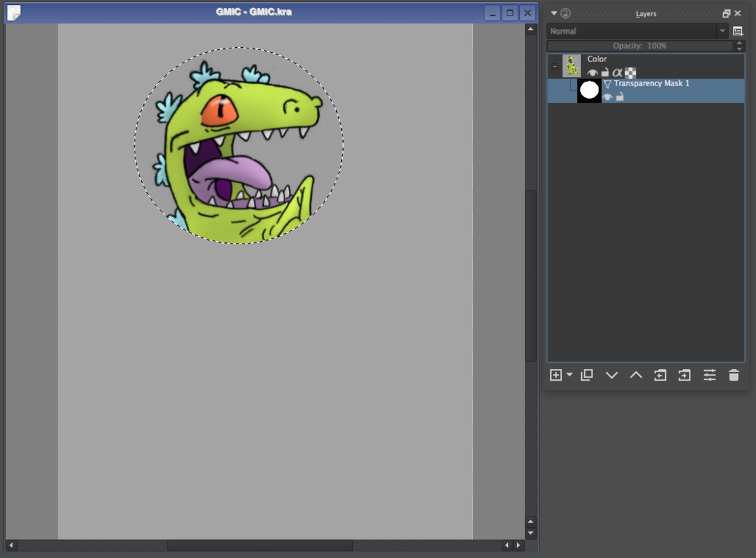Hide the Color layer via eye icon
Screen dimensions: 756x558
pyautogui.click(x=593, y=73)
